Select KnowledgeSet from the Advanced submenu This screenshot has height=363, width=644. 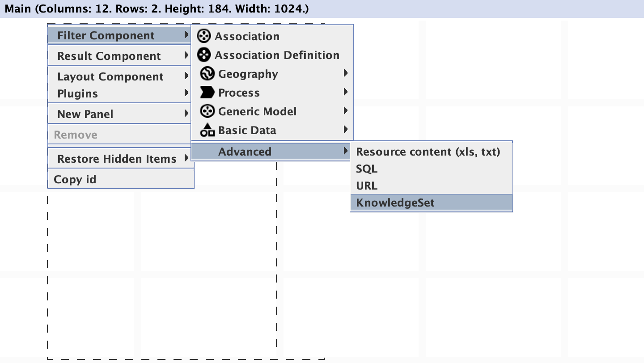coord(395,203)
